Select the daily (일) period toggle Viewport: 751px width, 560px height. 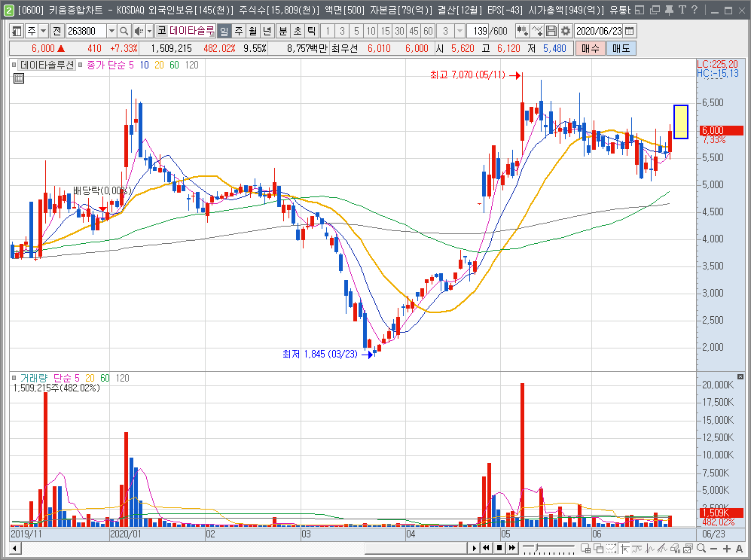coord(224,31)
